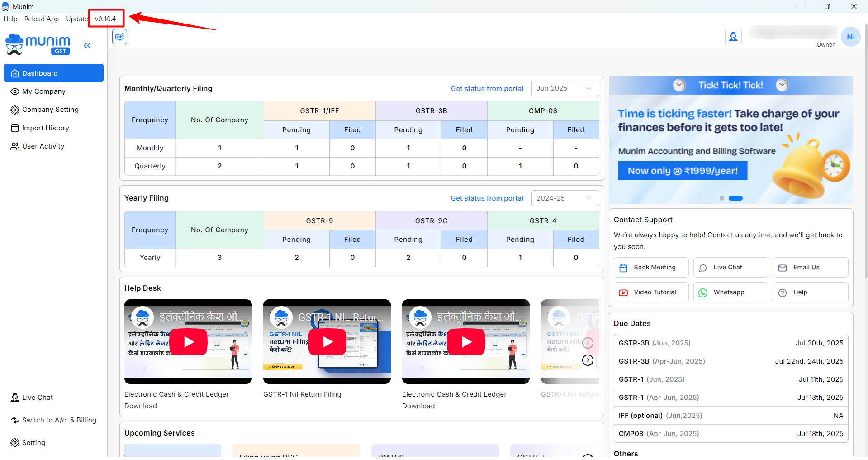Play the GSTR-1 NIL Return video
The image size is (868, 460).
pyautogui.click(x=327, y=342)
